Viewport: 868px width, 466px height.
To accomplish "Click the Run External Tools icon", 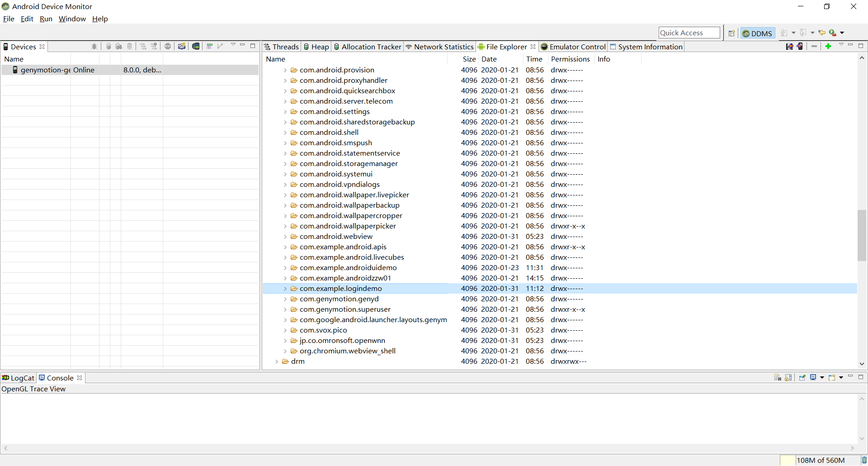I will pyautogui.click(x=833, y=33).
